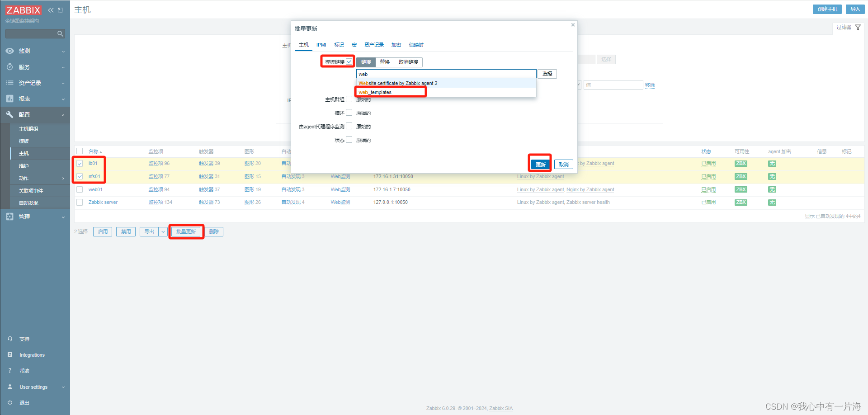Click encryption badge for Zabbix server

click(x=772, y=202)
